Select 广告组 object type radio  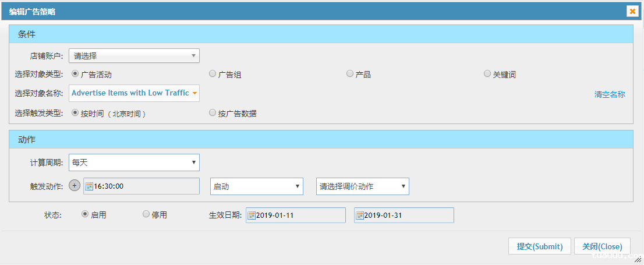pos(213,74)
